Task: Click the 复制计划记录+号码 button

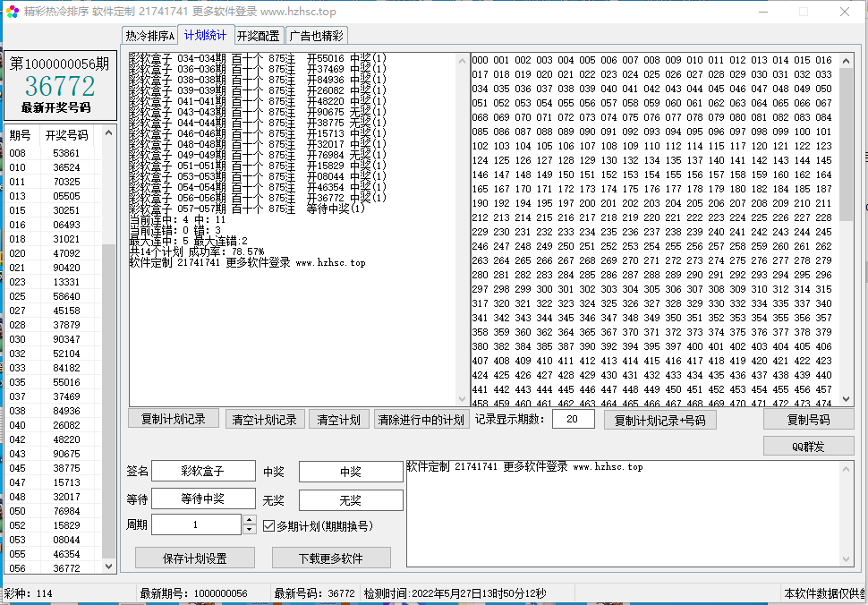Action: click(660, 420)
